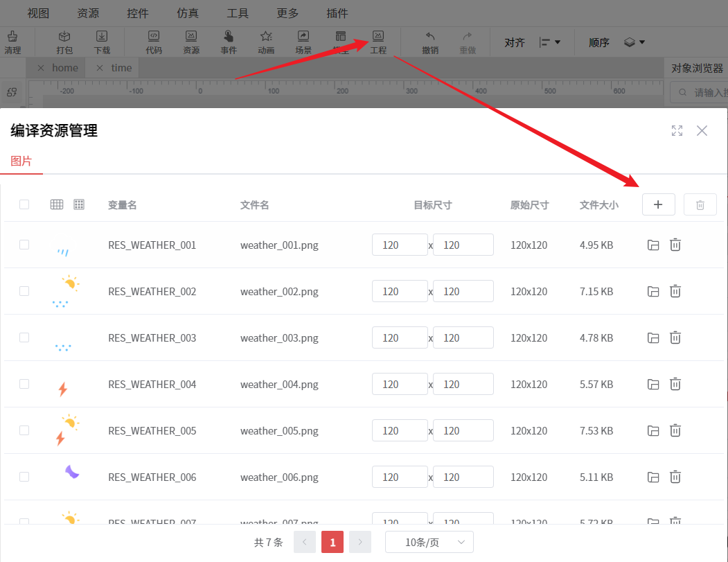Select the 图片 tab
Image resolution: width=728 pixels, height=562 pixels.
[x=21, y=161]
